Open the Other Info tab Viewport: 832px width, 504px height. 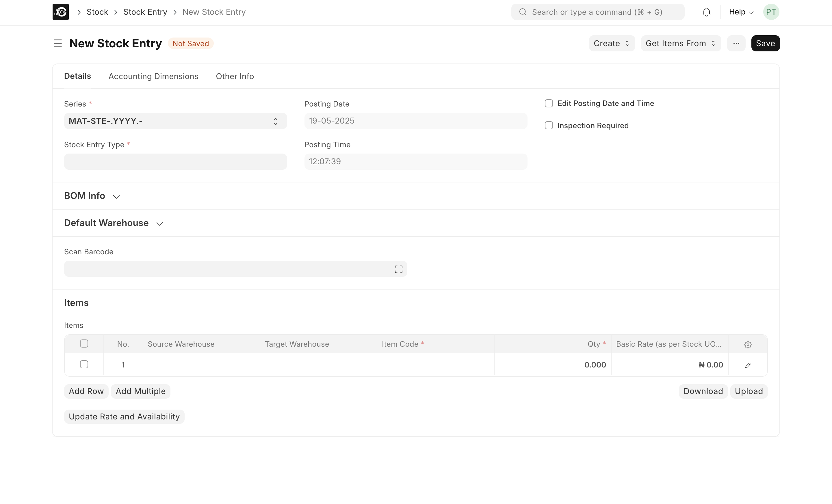234,76
